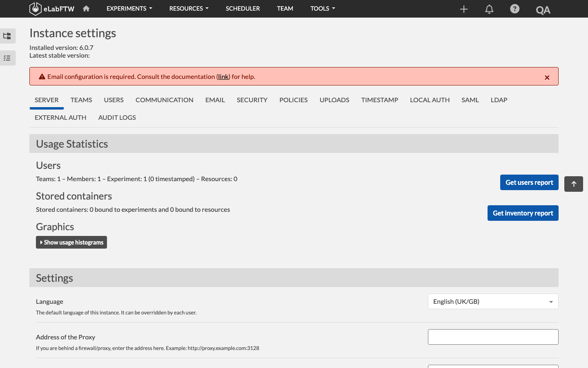Toggle the sidebar tree view icon
Viewport: 588px width, 368px height.
point(7,36)
